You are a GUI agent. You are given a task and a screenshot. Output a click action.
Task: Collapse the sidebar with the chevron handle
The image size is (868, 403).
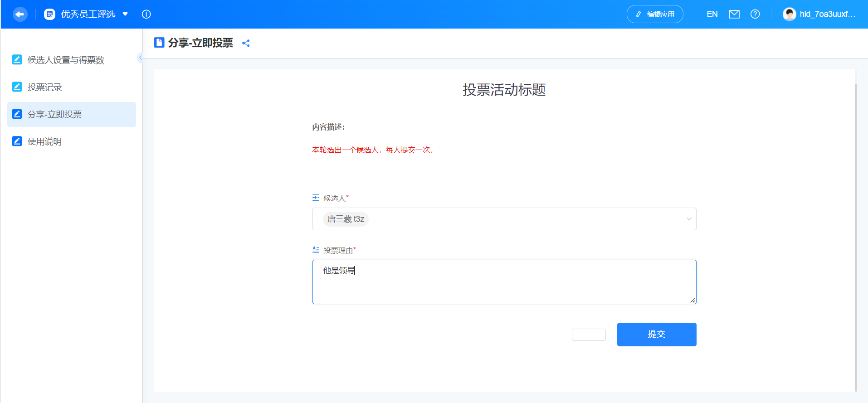point(140,58)
